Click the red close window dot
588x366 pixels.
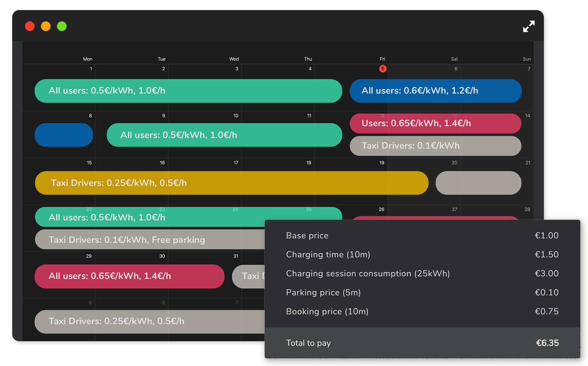[x=30, y=26]
